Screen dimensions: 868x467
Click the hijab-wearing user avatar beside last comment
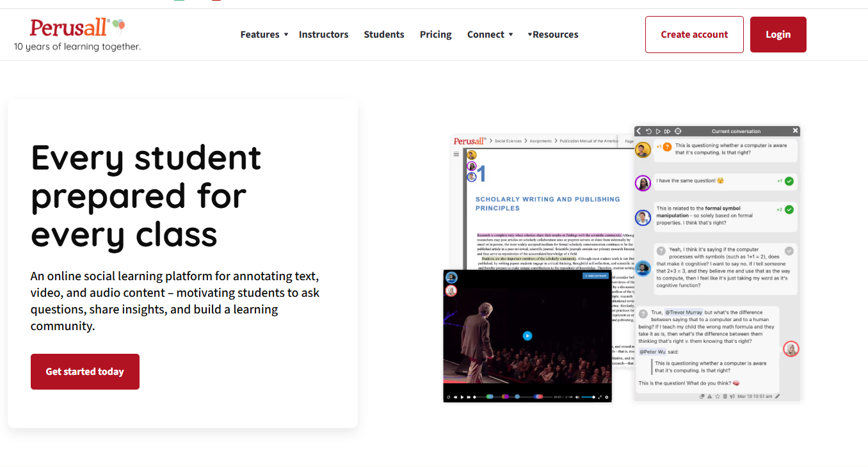791,349
